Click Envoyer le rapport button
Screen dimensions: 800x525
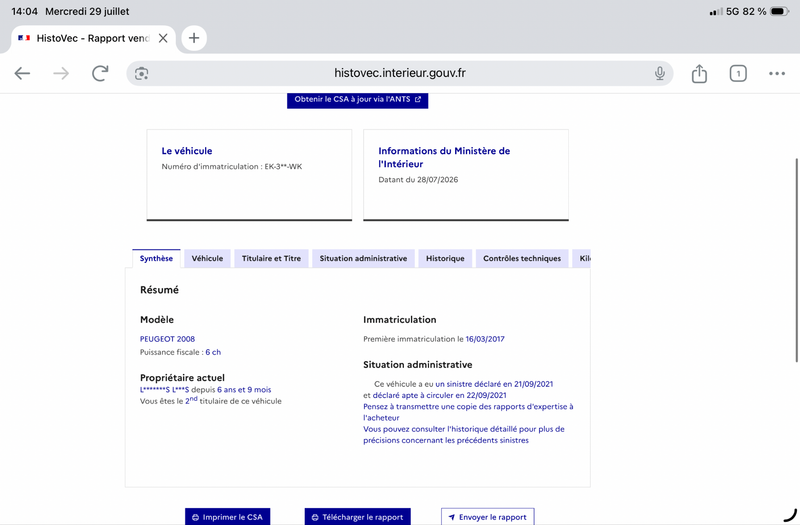click(x=488, y=517)
